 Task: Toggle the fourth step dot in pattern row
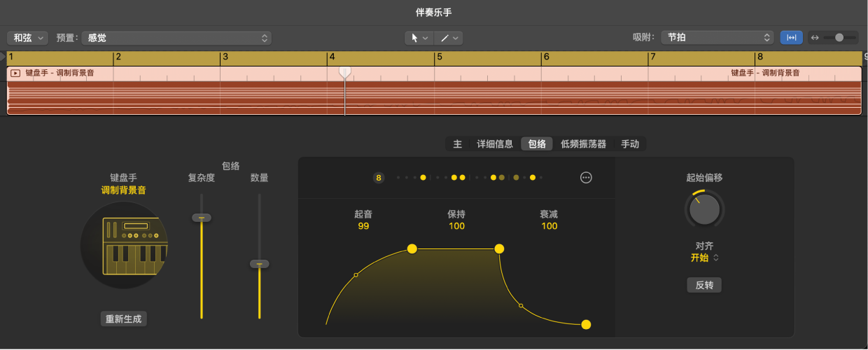423,178
